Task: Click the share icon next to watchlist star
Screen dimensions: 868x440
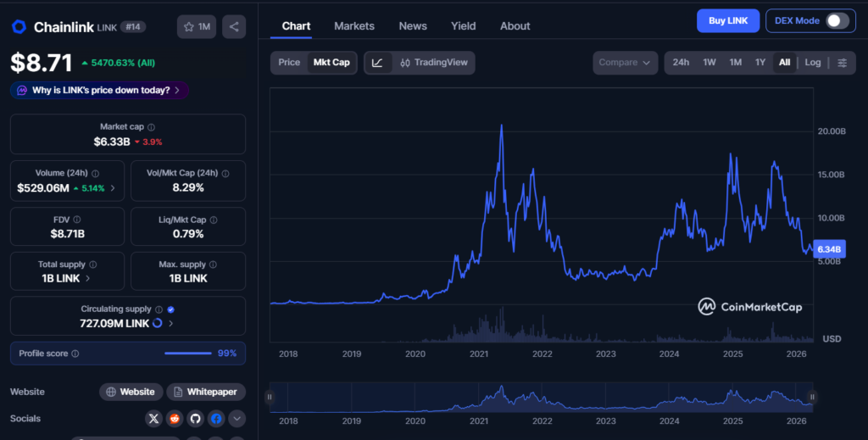Action: pyautogui.click(x=234, y=27)
